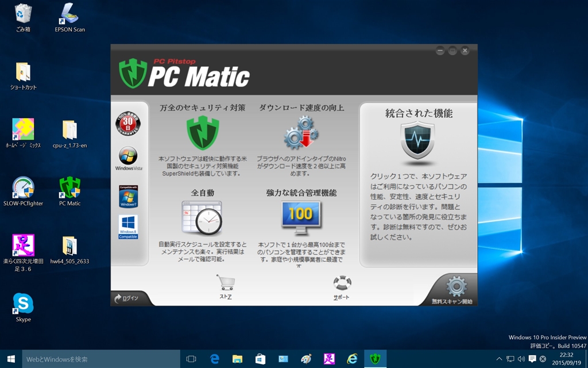Select the EPSON Scan desktop shortcut

[69, 18]
